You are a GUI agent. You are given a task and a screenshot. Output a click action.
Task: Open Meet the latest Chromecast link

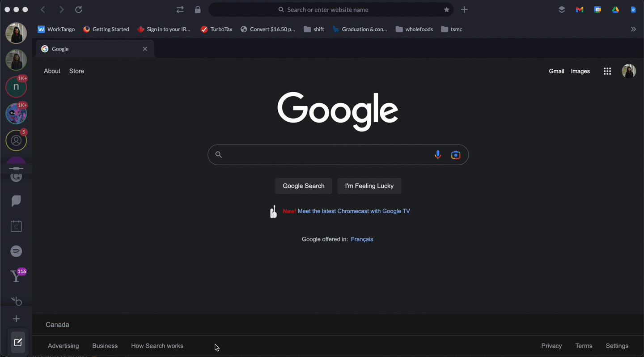[x=354, y=211]
